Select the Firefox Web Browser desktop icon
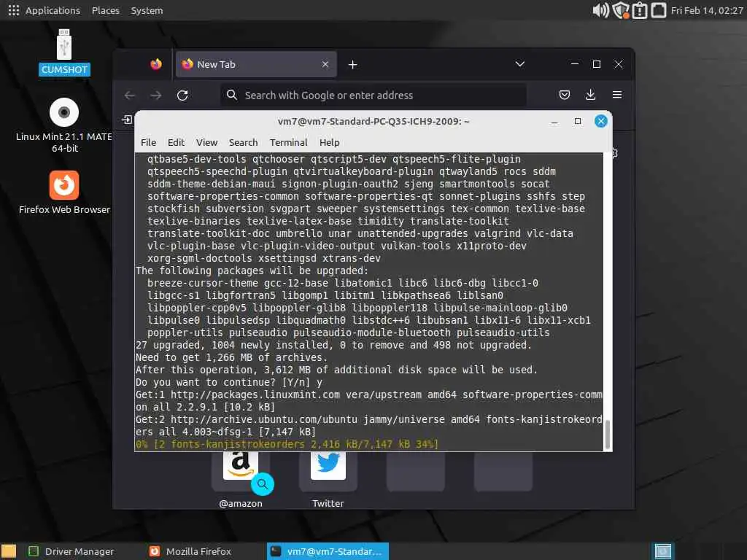This screenshot has width=747, height=560. pyautogui.click(x=64, y=192)
